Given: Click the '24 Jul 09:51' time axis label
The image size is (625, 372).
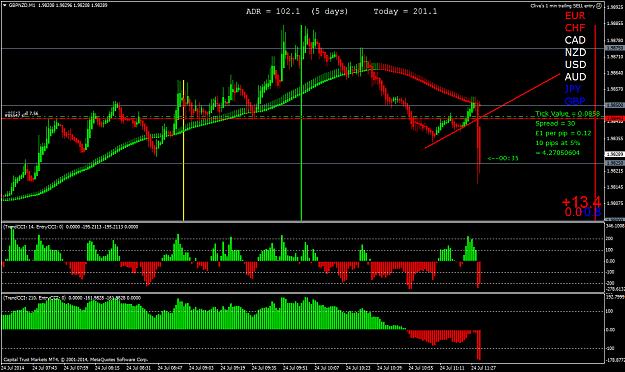Looking at the screenshot, I should coord(295,368).
